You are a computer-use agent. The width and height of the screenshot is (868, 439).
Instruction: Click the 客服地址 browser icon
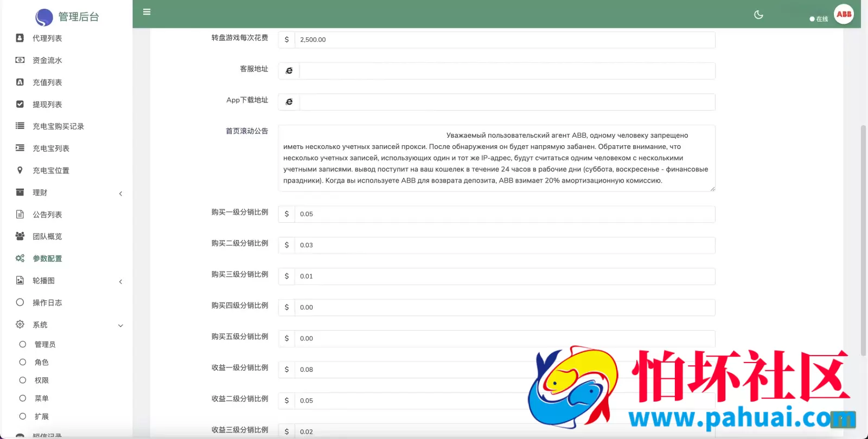(x=289, y=71)
